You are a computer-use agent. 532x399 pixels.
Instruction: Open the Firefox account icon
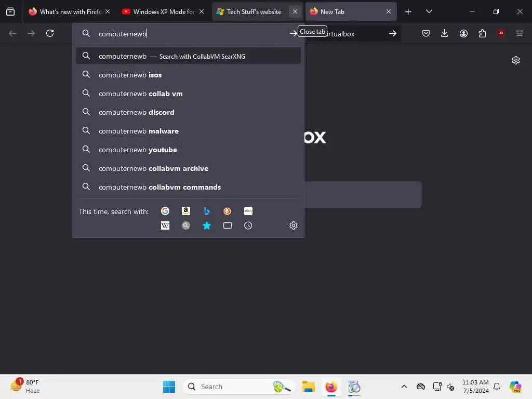tap(463, 33)
